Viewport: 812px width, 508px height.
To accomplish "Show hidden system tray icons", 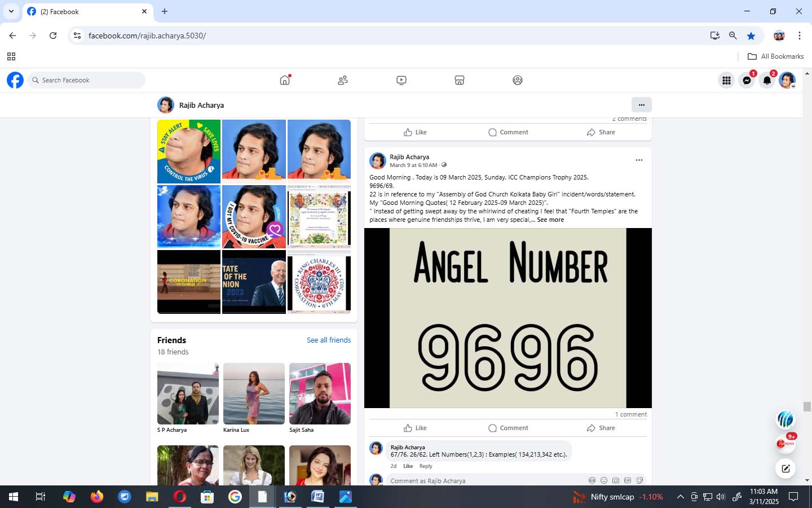I will [681, 497].
